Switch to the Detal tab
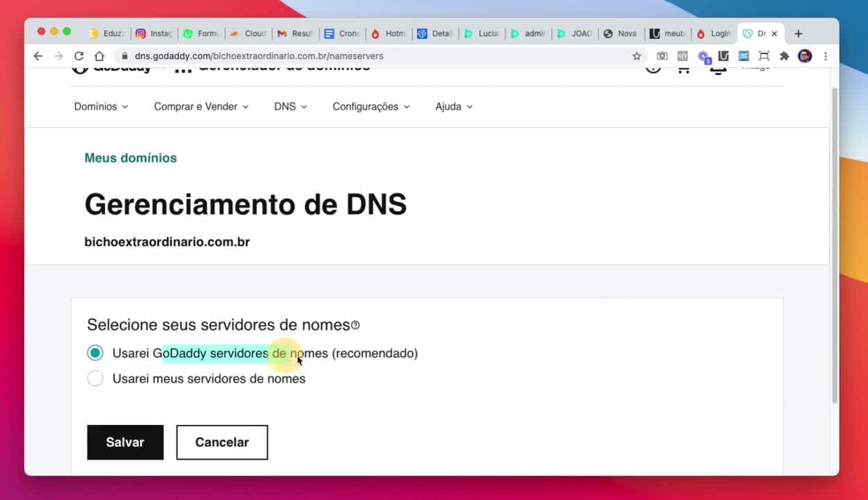 pyautogui.click(x=436, y=33)
